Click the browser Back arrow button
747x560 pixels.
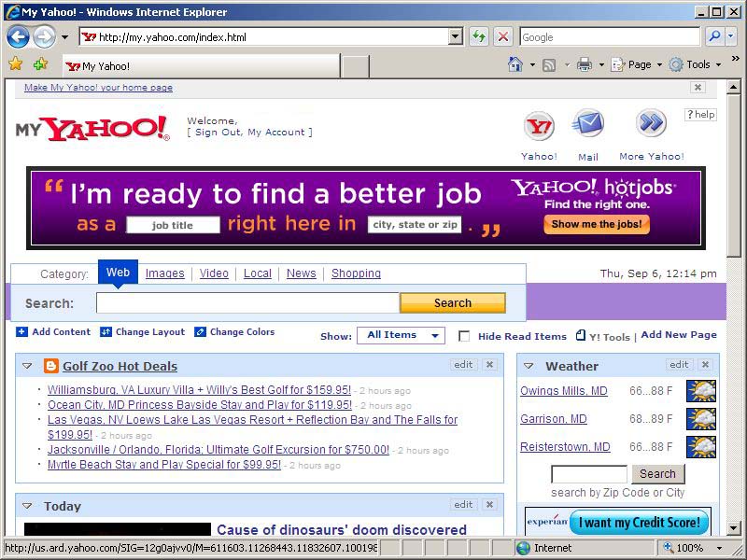pos(18,36)
